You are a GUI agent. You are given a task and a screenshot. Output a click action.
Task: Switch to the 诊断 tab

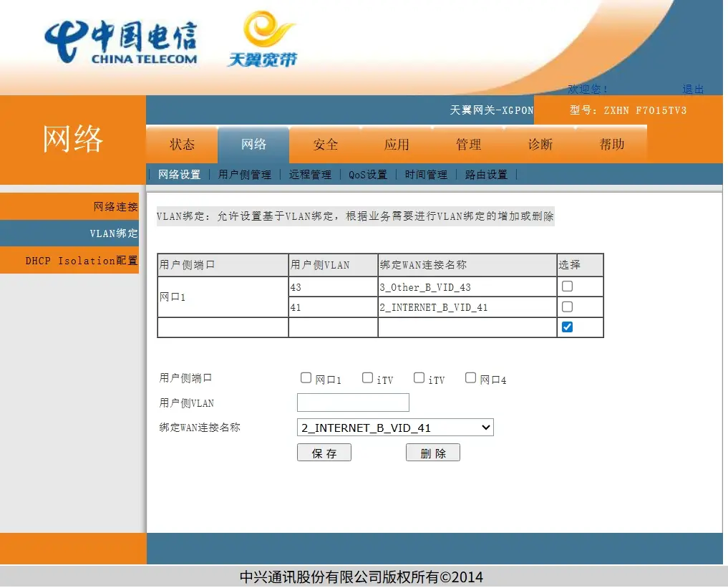(540, 145)
